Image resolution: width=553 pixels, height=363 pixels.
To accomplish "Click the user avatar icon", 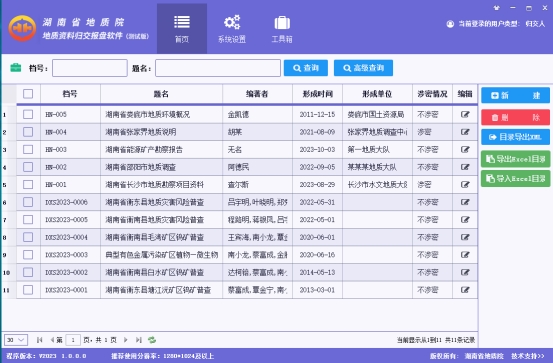I will coord(450,24).
